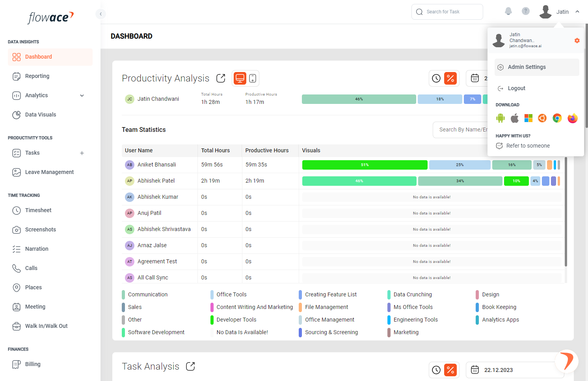Screen dimensions: 588x381
Task: Click the Calls phone icon
Action: 17,268
